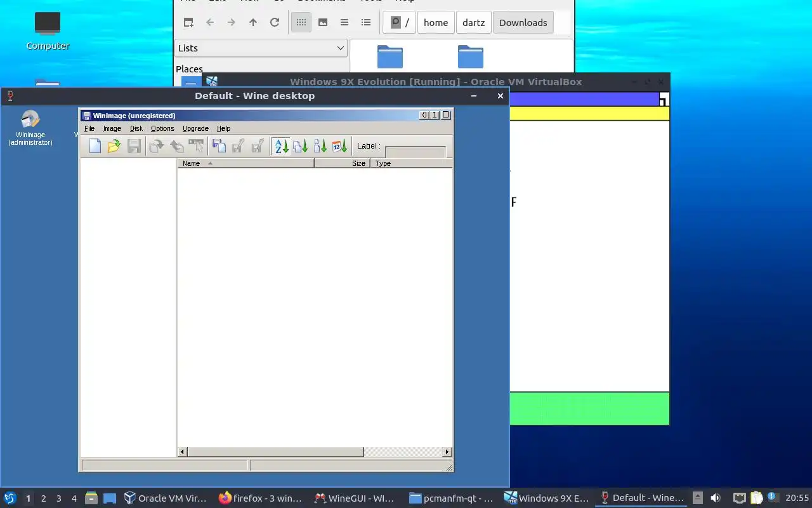Click the Wine desktop window glass icon
Screen dimensions: 812x508
(10, 96)
